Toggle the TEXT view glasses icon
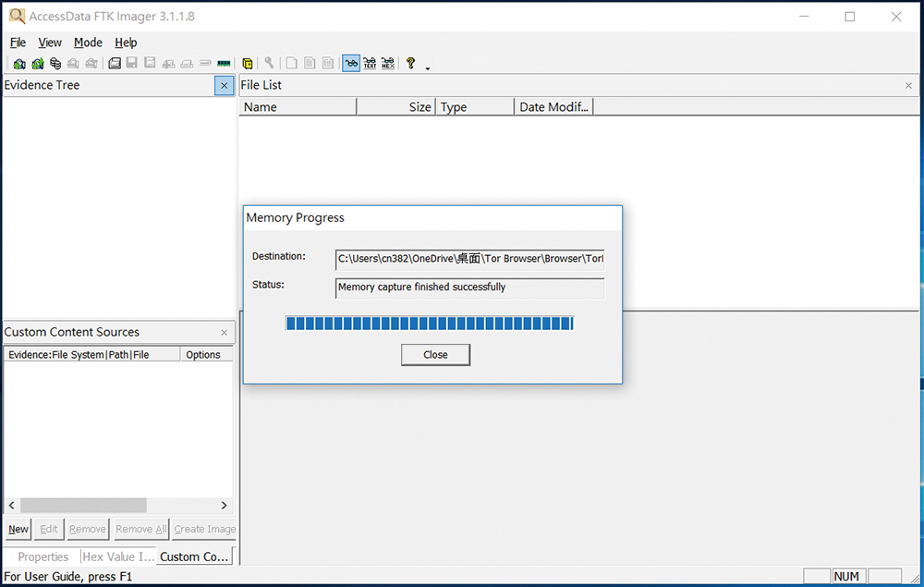 [x=370, y=63]
